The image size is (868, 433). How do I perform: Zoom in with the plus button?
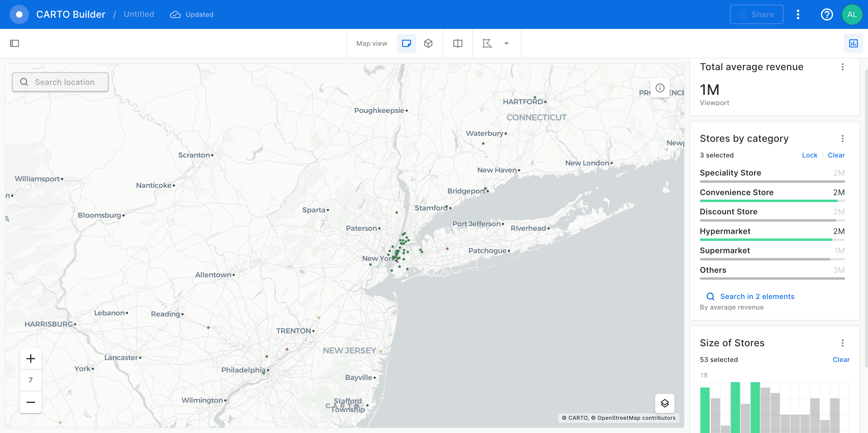31,358
